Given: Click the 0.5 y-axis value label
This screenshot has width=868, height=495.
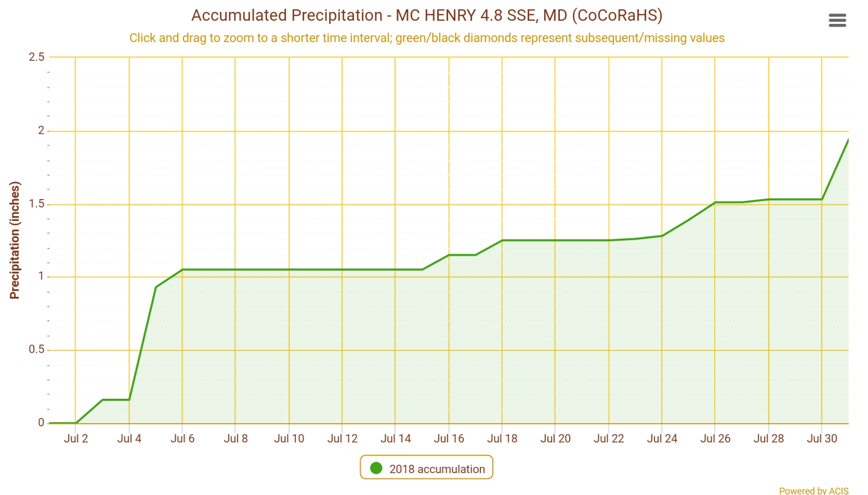Looking at the screenshot, I should [36, 349].
